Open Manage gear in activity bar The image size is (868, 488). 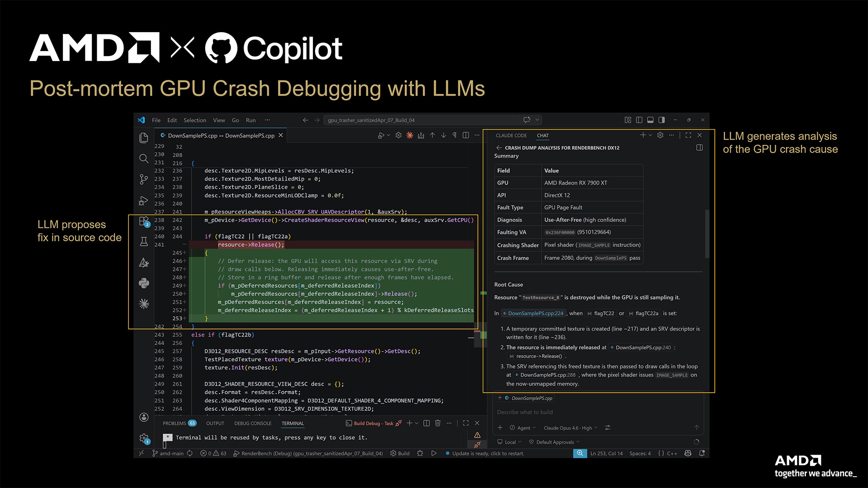click(144, 438)
